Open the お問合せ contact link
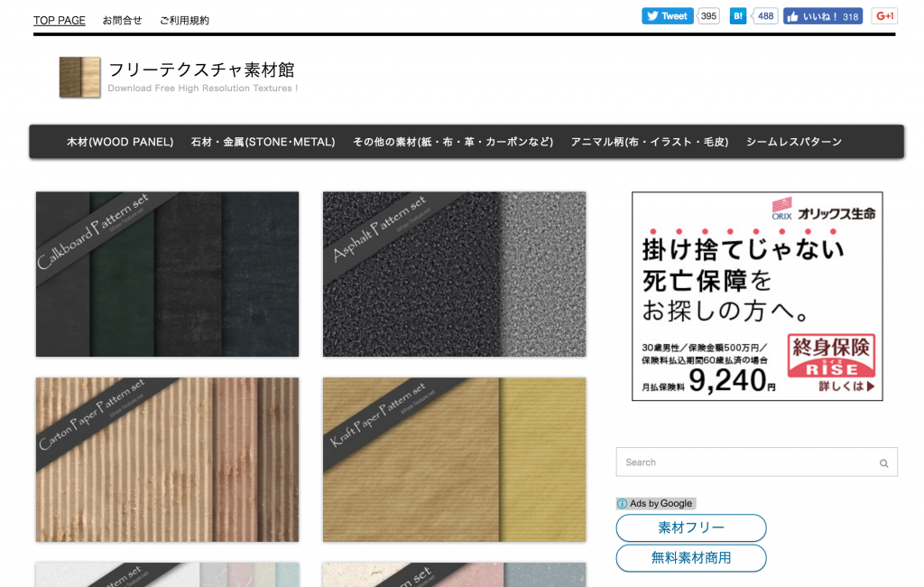The width and height of the screenshot is (924, 587). click(x=122, y=20)
